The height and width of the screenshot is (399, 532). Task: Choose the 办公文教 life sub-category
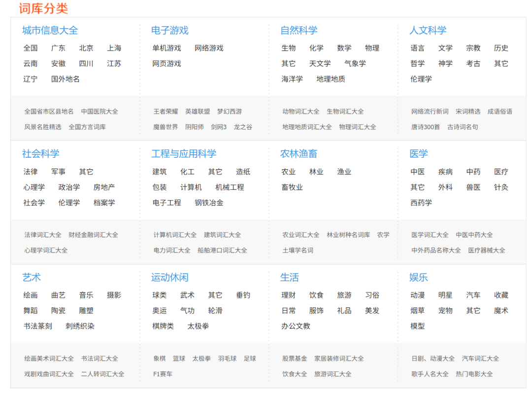click(x=296, y=326)
